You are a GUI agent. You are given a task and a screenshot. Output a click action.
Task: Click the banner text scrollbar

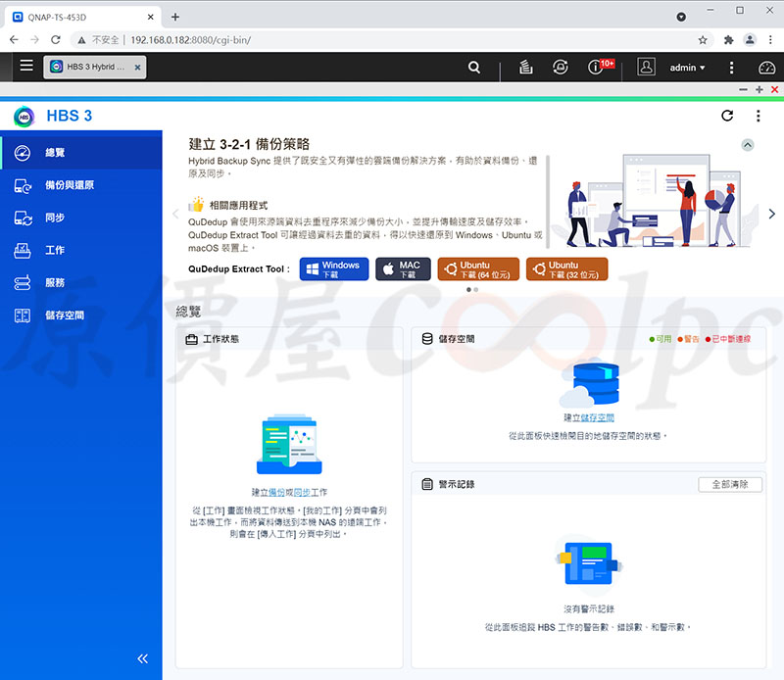(x=548, y=202)
